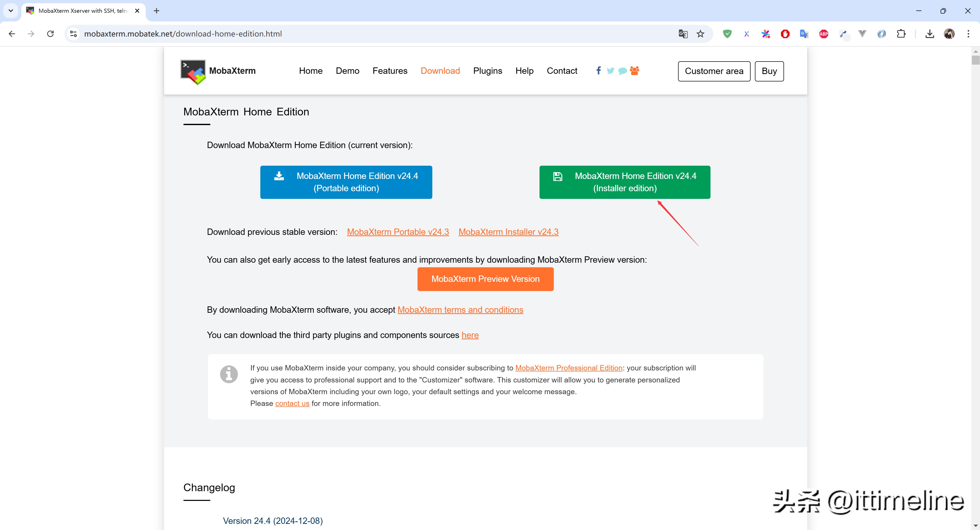Open the Twitter bird icon link
The height and width of the screenshot is (530, 980).
pyautogui.click(x=610, y=71)
